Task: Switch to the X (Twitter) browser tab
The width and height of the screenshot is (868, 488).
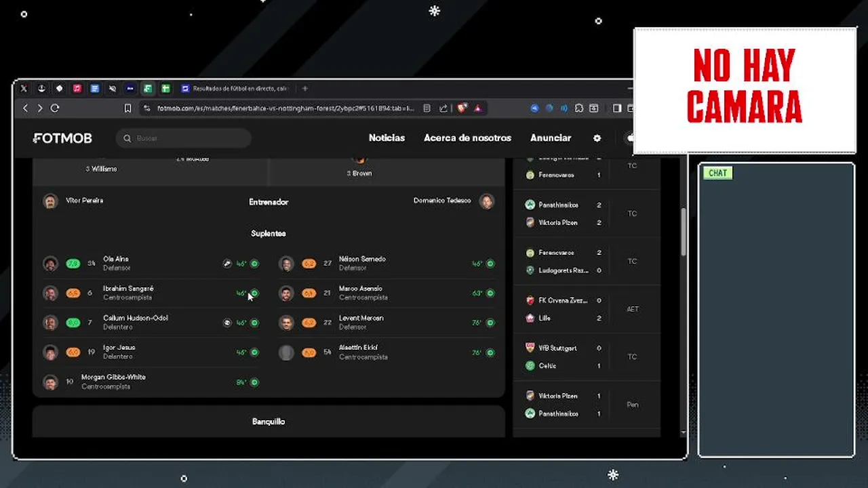Action: tap(24, 89)
